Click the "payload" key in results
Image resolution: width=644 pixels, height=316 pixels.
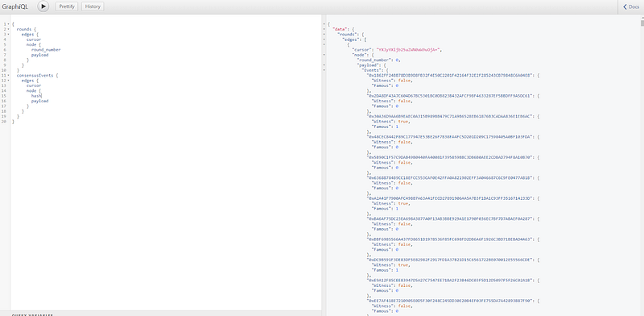tap(369, 65)
